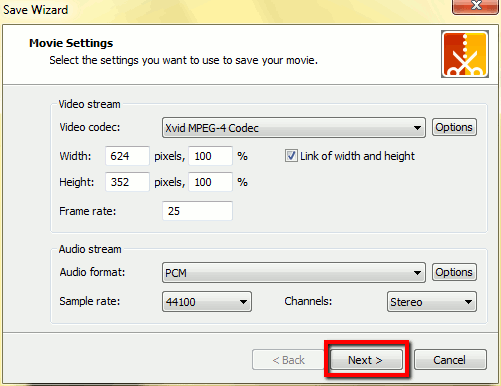Click the Next button

tap(366, 360)
